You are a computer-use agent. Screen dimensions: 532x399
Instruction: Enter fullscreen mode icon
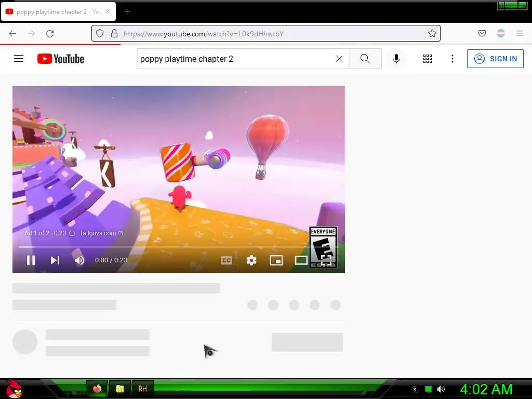tap(326, 260)
